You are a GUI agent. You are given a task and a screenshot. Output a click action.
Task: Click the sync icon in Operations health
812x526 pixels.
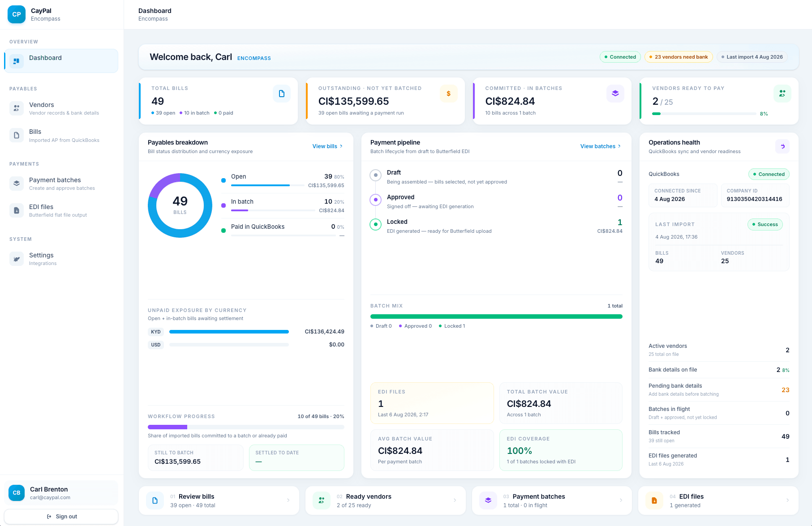[x=782, y=146]
